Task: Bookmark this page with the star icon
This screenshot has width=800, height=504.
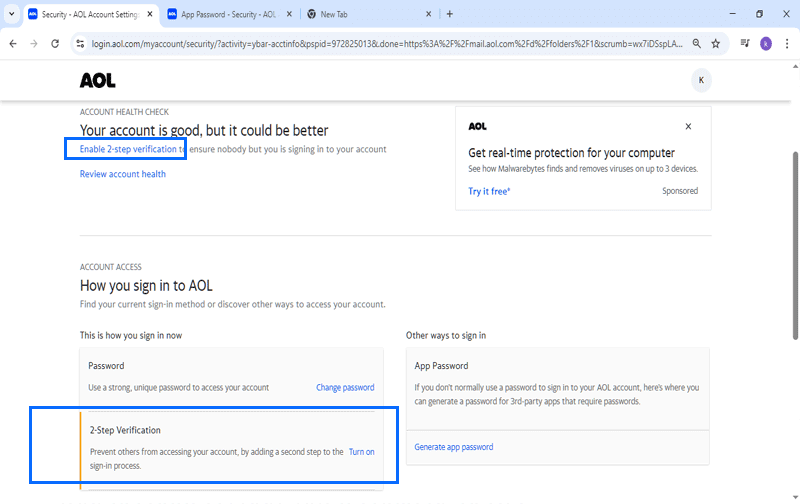Action: point(716,44)
